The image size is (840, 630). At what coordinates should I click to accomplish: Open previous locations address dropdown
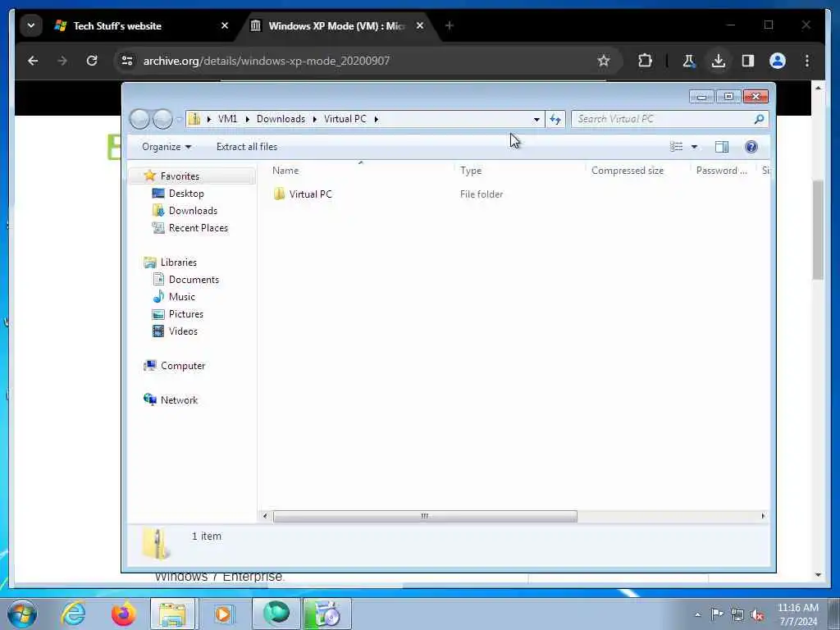pyautogui.click(x=536, y=119)
